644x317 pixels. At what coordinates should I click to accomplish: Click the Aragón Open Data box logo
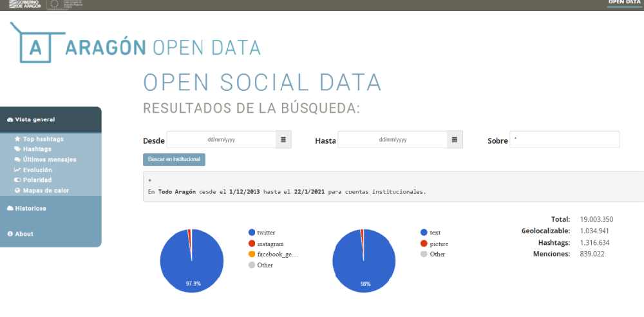pos(37,43)
